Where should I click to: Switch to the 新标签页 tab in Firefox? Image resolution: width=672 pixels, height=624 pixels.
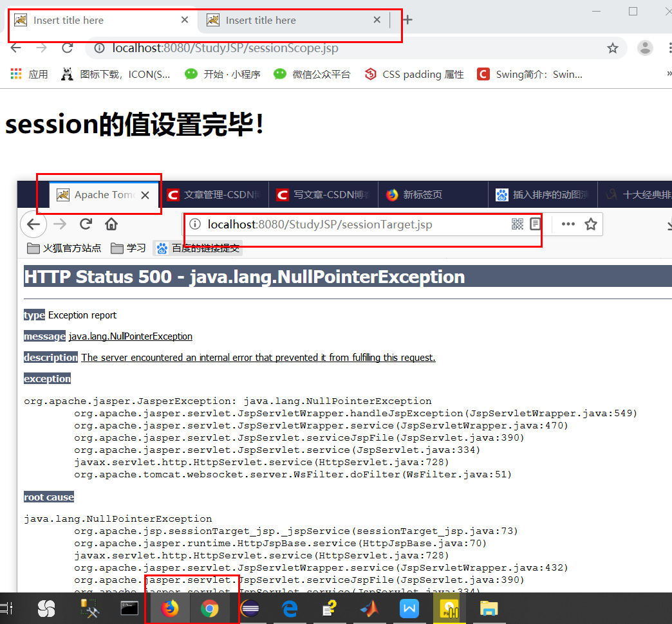click(433, 195)
